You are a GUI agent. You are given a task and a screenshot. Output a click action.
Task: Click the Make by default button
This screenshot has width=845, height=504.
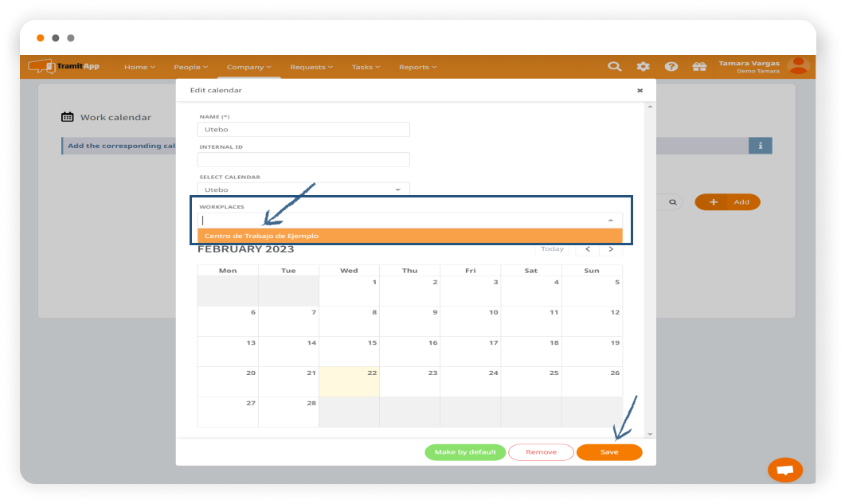click(465, 452)
